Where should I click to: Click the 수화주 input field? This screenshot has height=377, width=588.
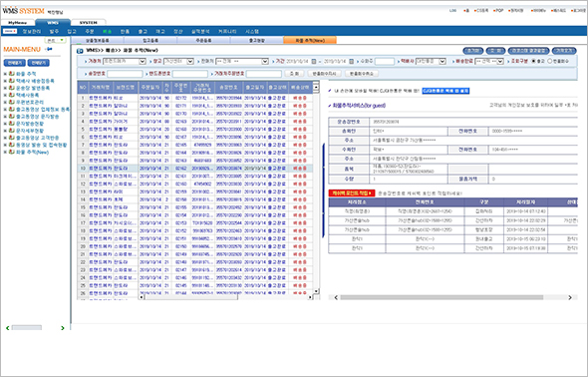pos(385,61)
